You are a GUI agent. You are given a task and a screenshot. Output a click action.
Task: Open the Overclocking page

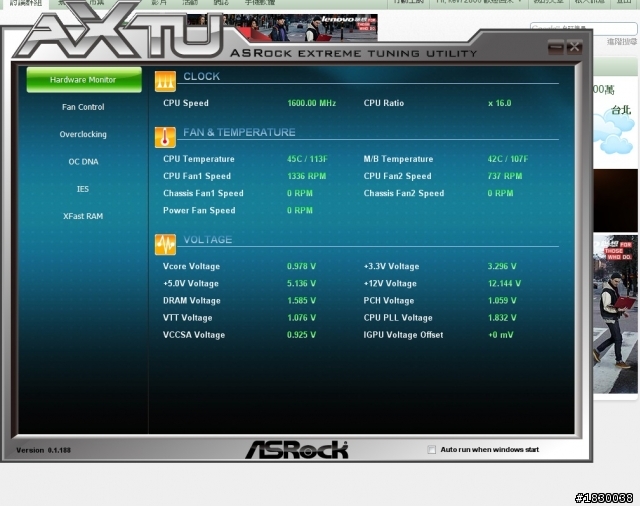[83, 134]
